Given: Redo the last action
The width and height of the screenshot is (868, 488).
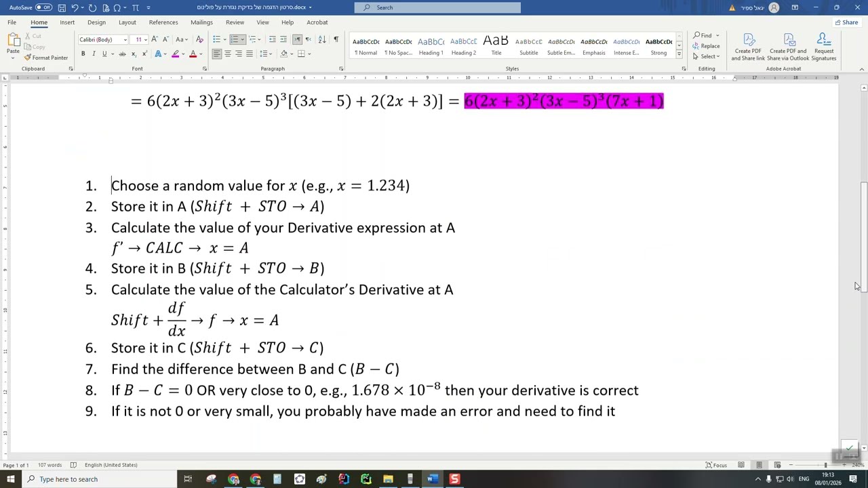Looking at the screenshot, I should pos(92,7).
